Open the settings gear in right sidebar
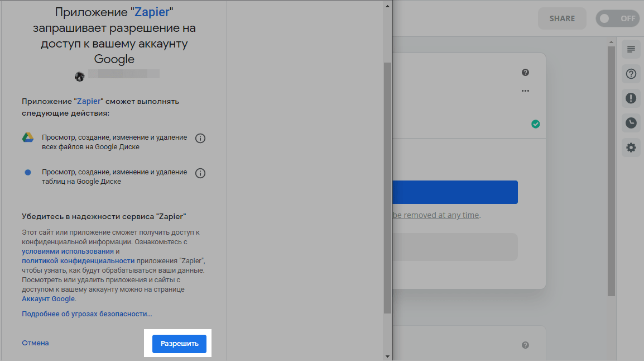The image size is (644, 361). pyautogui.click(x=631, y=148)
